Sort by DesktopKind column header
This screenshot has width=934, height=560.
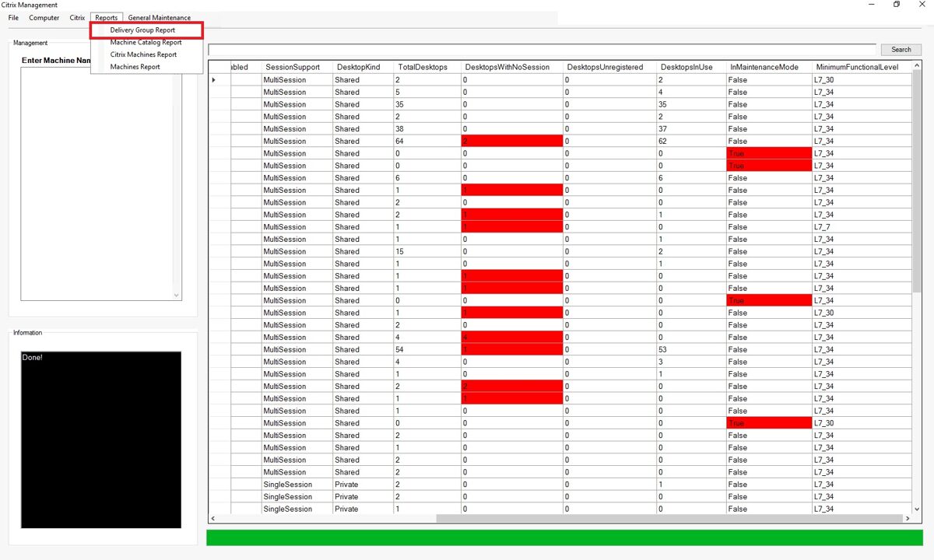click(363, 67)
